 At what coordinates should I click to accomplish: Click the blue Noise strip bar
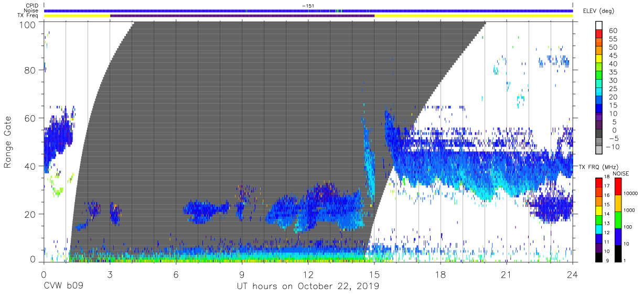point(308,10)
